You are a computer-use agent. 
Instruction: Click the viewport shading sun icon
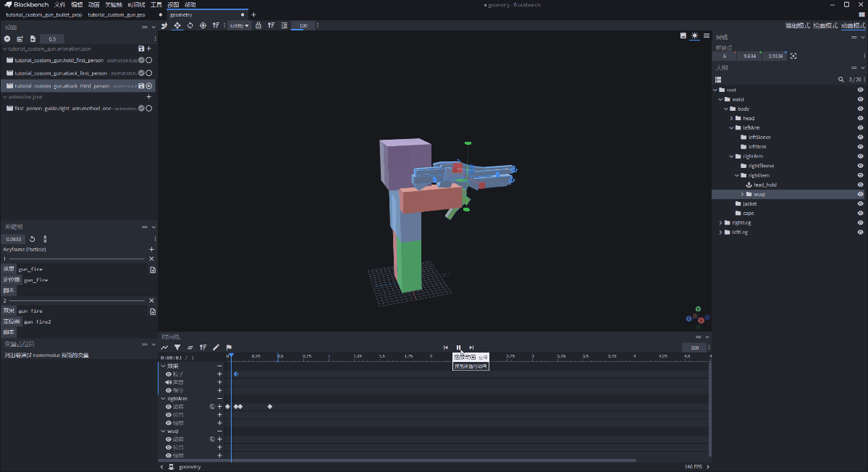coord(695,35)
